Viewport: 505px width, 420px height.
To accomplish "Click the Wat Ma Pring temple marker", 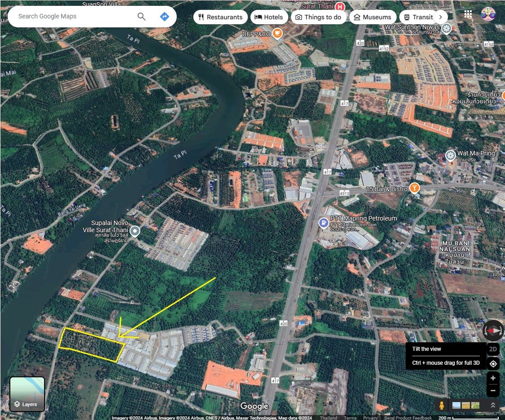I will coord(450,156).
